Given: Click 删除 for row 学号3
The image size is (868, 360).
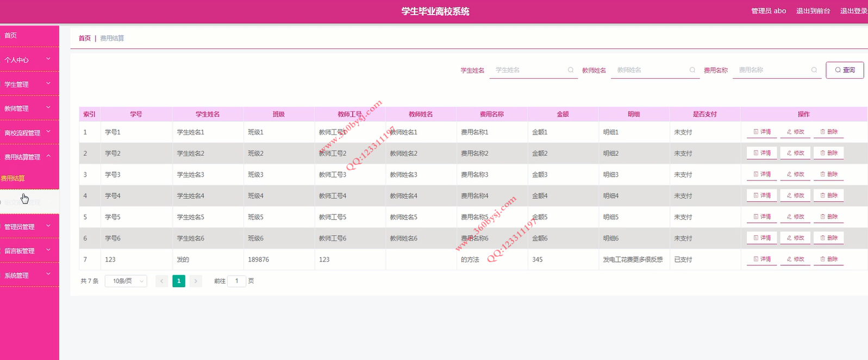Looking at the screenshot, I should (828, 175).
